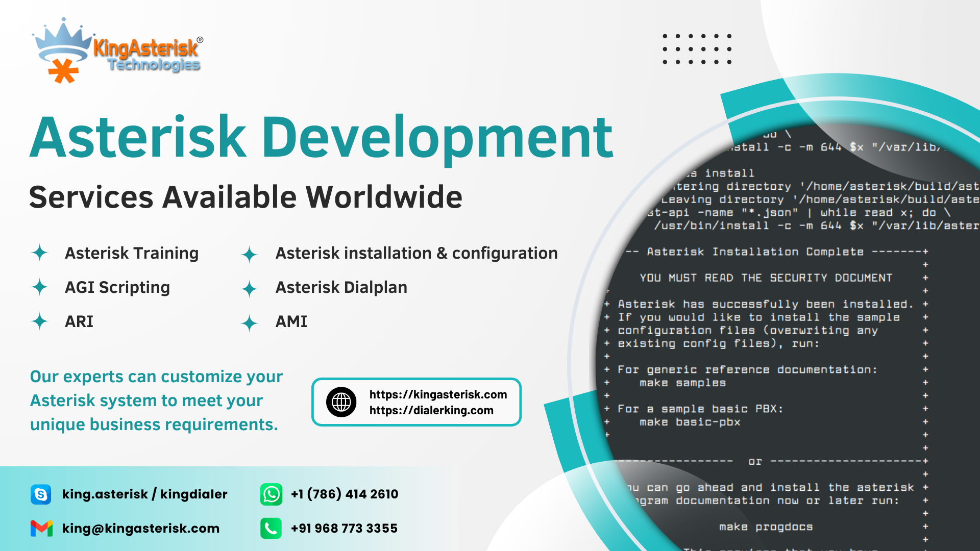Click 'make progdocs' terminal command
980x551 pixels.
[766, 527]
